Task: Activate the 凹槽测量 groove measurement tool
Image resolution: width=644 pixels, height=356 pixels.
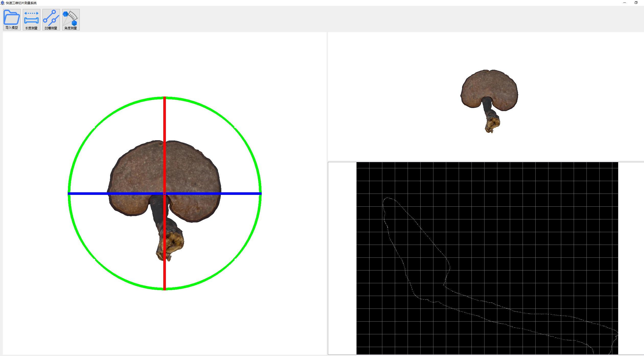Action: 51,19
